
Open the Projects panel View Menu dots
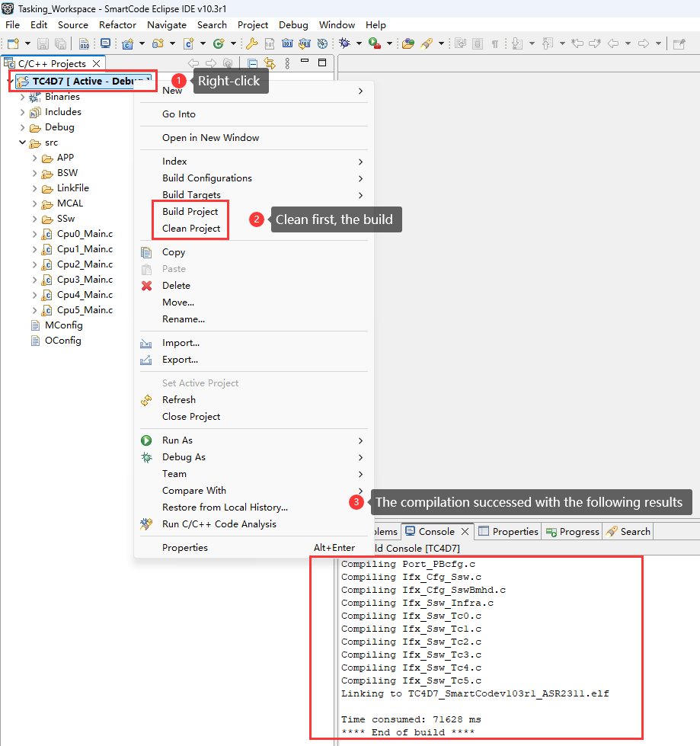coord(287,63)
